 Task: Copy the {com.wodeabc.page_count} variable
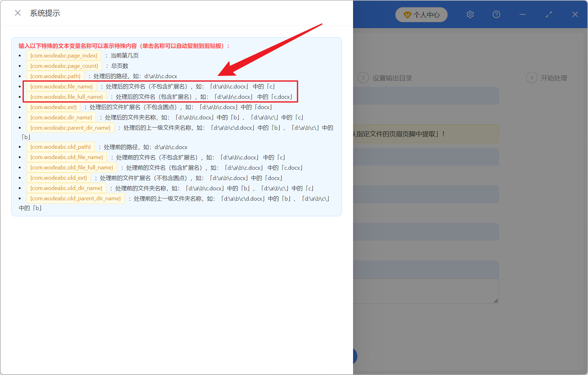[64, 66]
